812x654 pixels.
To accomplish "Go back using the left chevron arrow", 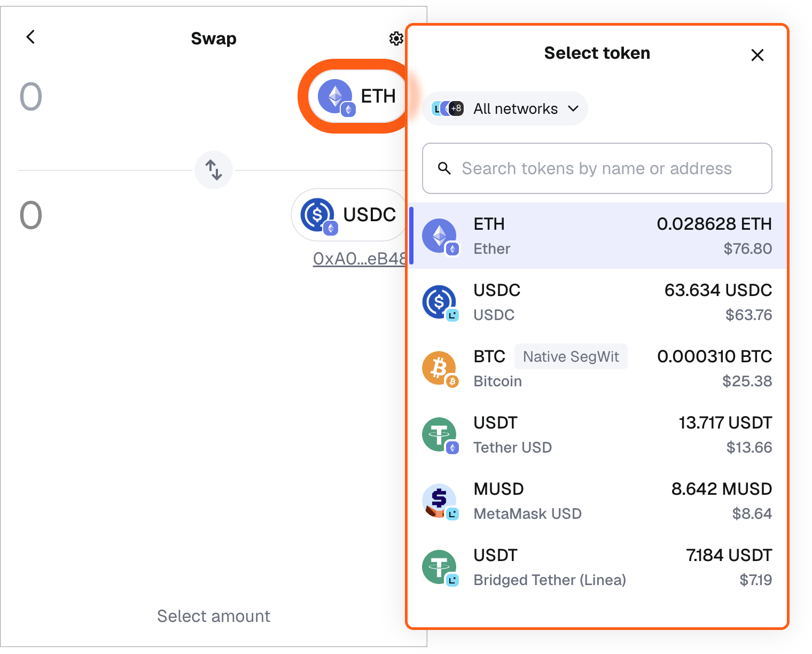I will [x=31, y=37].
